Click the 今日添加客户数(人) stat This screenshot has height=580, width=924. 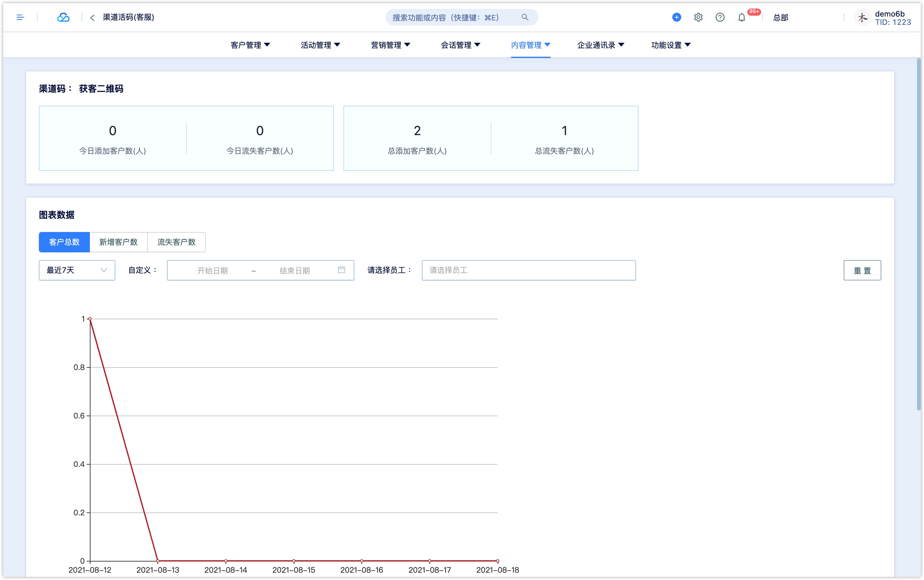coord(112,151)
